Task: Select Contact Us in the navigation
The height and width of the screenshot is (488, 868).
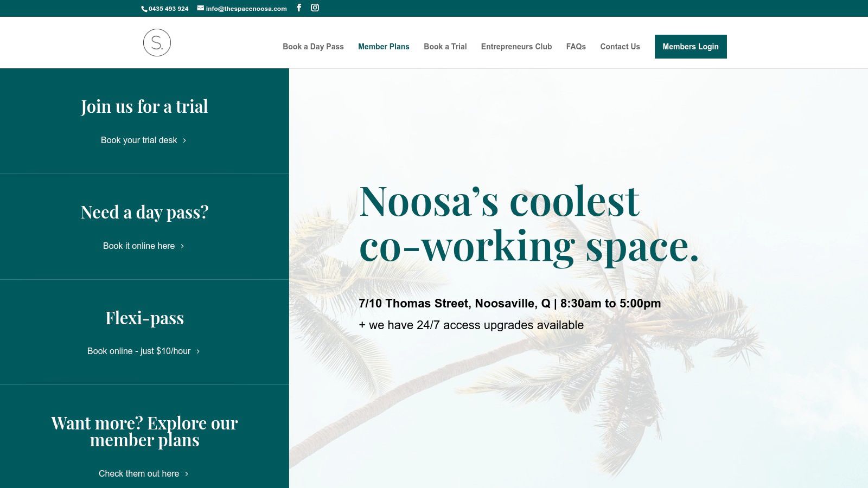Action: 620,47
